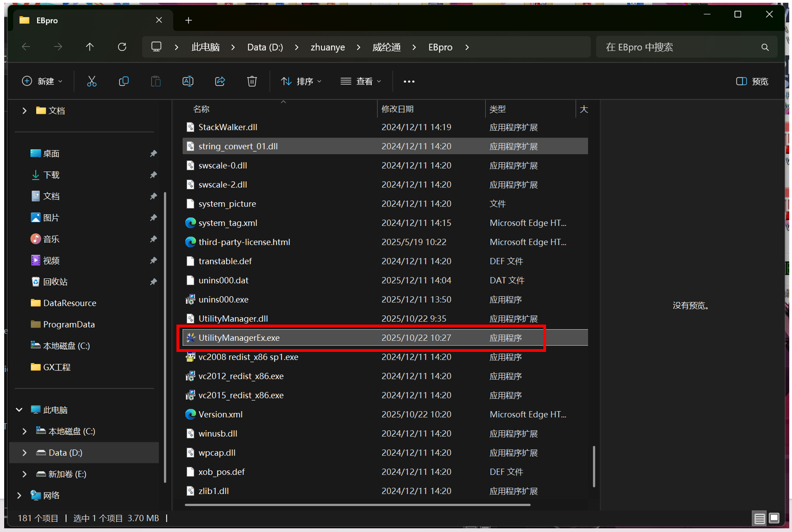Switch to details view icon in status bar

click(x=759, y=519)
